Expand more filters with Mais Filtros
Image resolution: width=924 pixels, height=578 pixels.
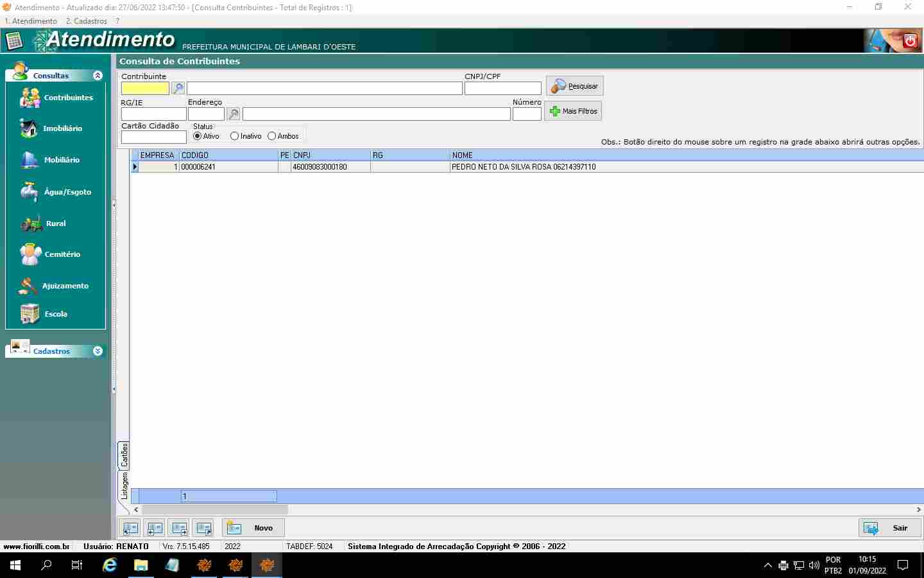[x=573, y=111]
